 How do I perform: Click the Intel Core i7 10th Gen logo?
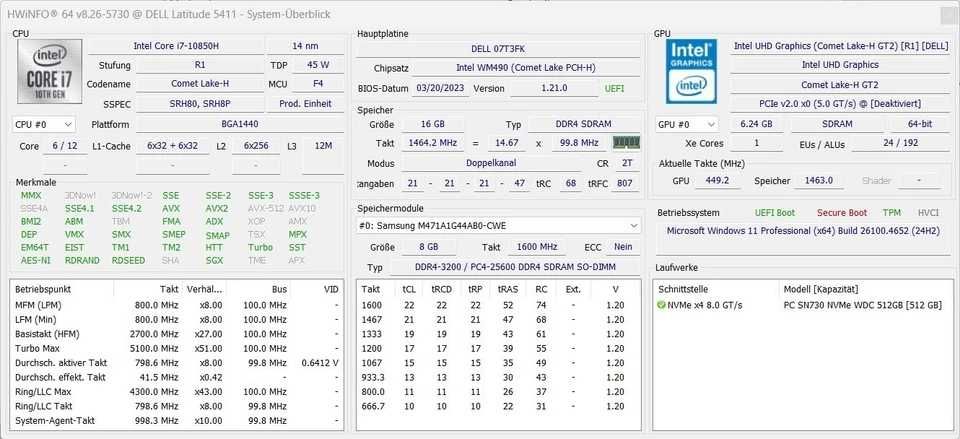50,71
